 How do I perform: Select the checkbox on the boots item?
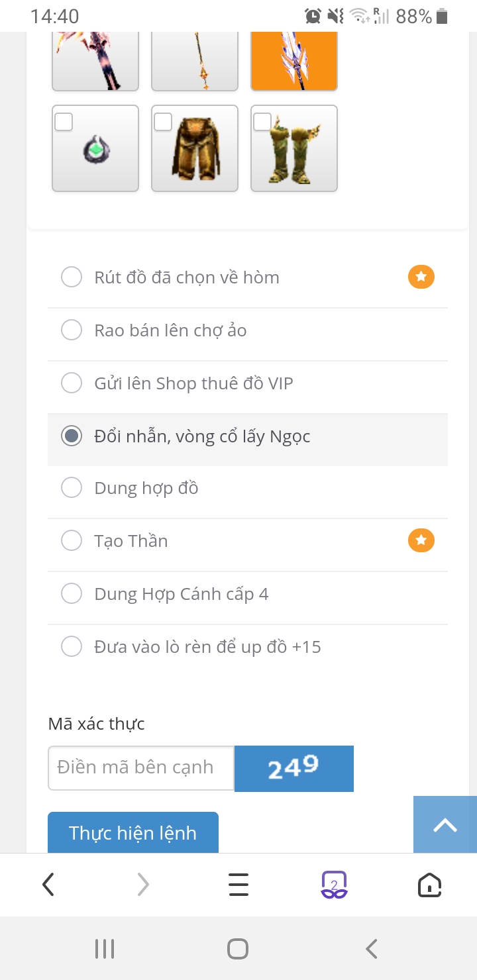coord(262,121)
